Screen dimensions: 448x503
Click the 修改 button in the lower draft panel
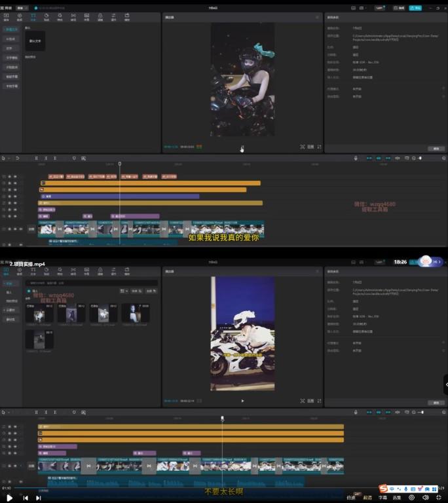(x=435, y=403)
